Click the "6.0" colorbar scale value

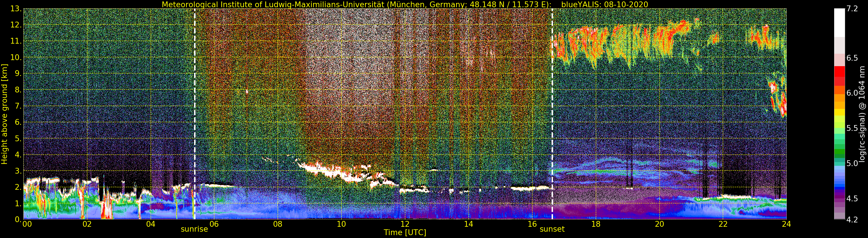[x=852, y=93]
